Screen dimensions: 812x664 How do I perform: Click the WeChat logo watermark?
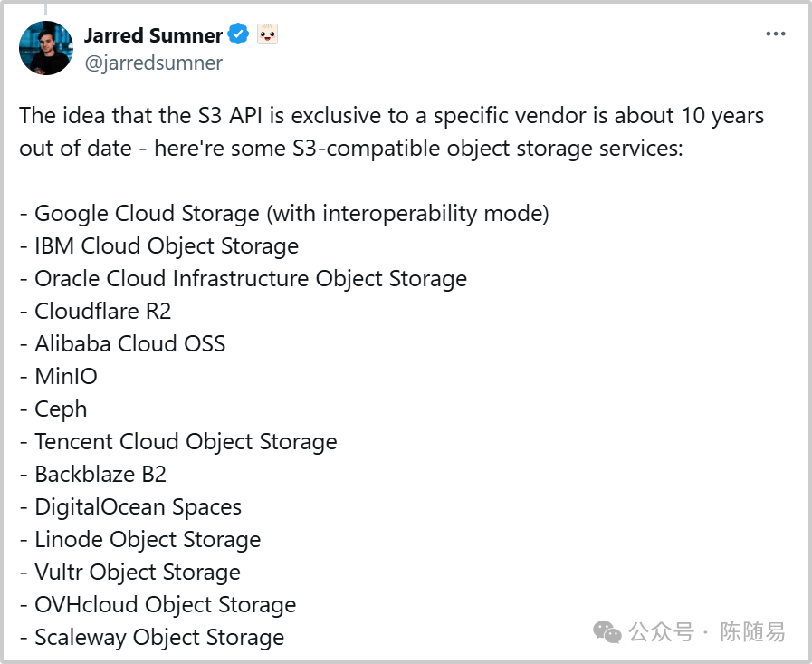coord(607,632)
